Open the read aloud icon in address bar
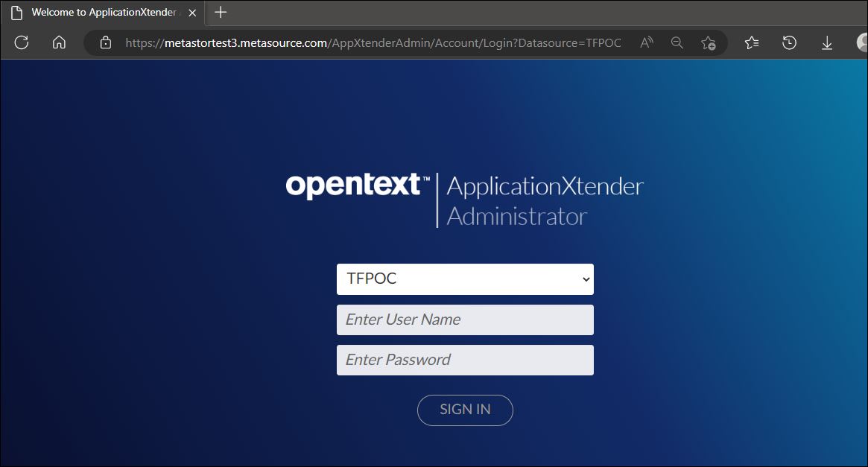Image resolution: width=868 pixels, height=467 pixels. pos(647,42)
